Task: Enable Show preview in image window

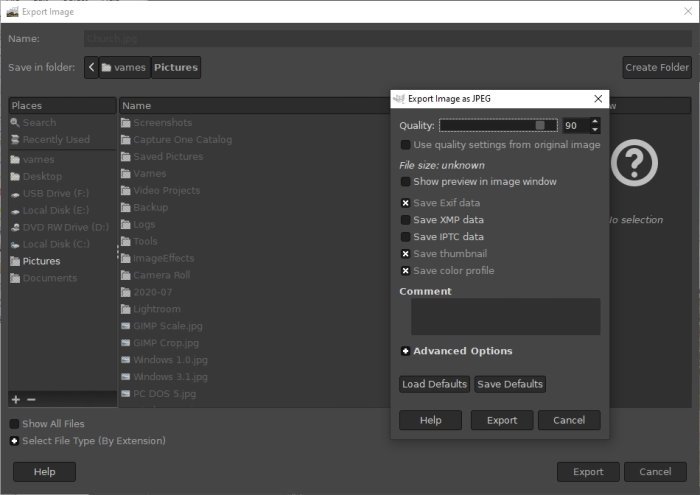Action: click(x=405, y=182)
